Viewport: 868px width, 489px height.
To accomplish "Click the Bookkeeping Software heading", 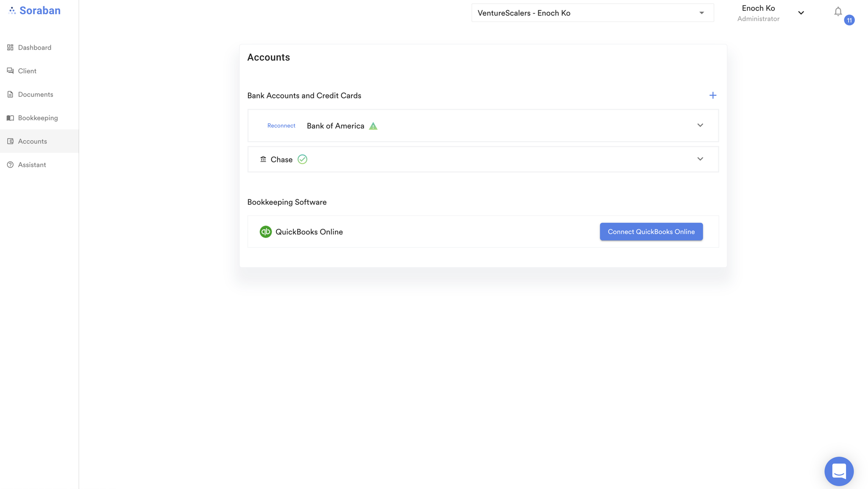I will (x=287, y=202).
